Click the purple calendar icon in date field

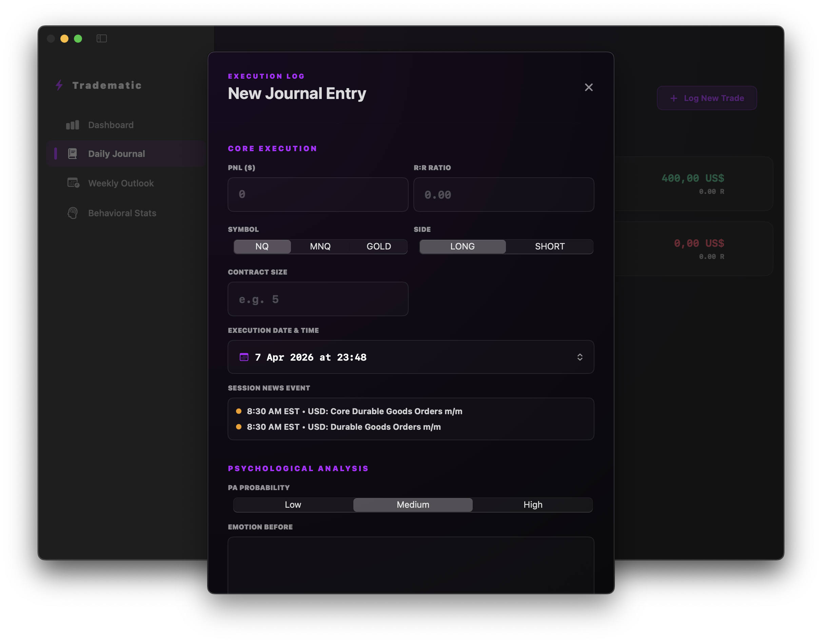click(x=244, y=357)
